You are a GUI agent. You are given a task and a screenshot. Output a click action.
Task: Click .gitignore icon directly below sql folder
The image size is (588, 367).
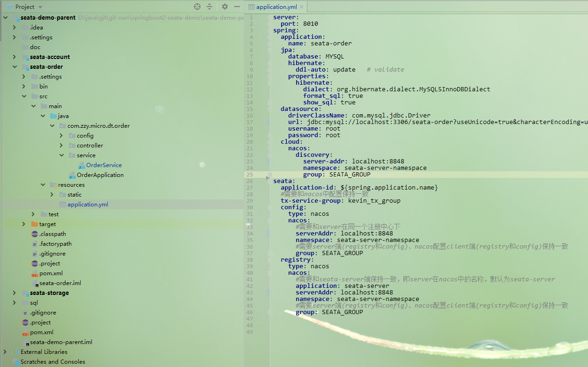25,313
